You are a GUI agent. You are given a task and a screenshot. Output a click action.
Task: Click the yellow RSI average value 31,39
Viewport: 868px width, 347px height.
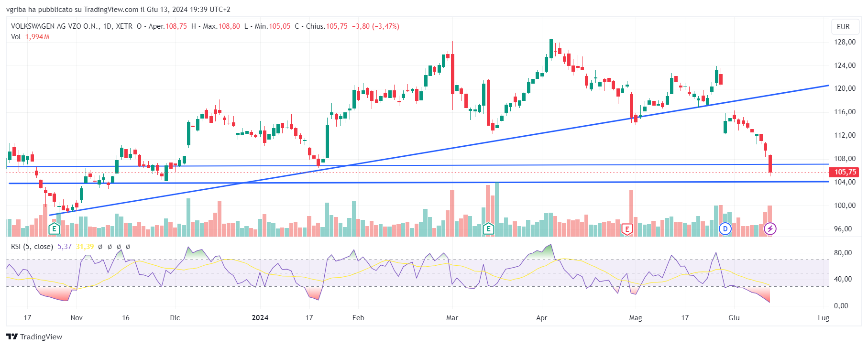pos(85,247)
